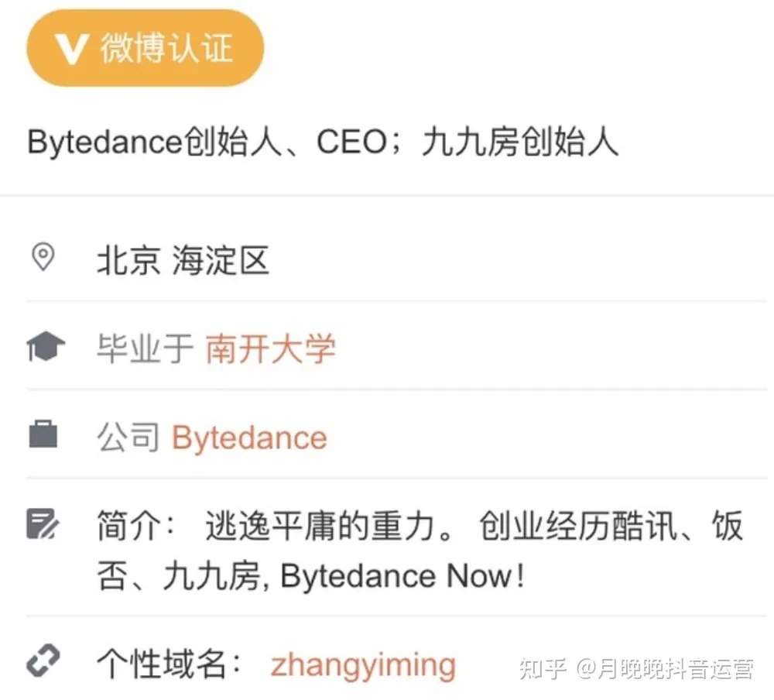
Task: Click the Bytedance Now! bio line
Action: click(402, 576)
